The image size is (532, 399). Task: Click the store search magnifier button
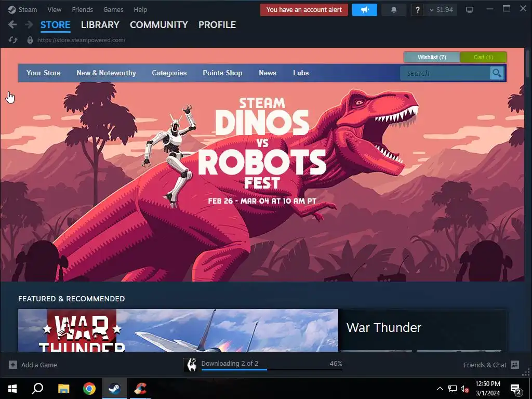[497, 73]
